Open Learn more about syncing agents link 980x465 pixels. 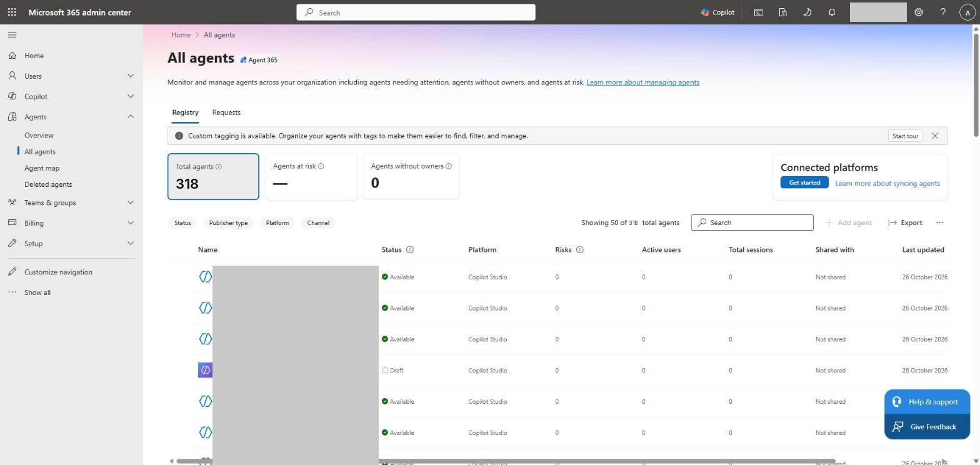coord(887,183)
